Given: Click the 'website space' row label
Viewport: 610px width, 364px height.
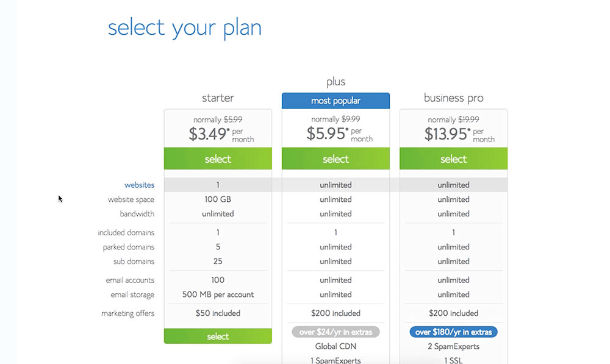Looking at the screenshot, I should tap(131, 199).
